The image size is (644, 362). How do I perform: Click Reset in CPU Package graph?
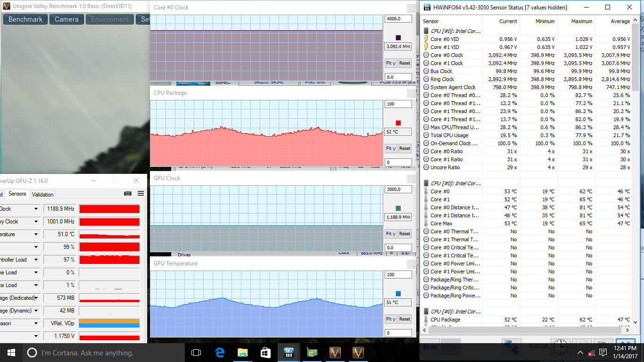[405, 148]
